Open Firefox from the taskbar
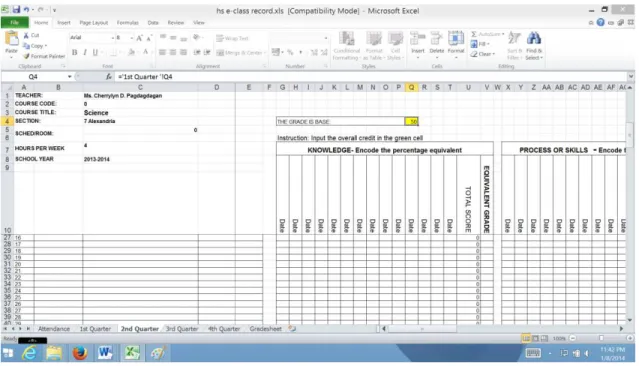639x366 pixels. (80, 353)
